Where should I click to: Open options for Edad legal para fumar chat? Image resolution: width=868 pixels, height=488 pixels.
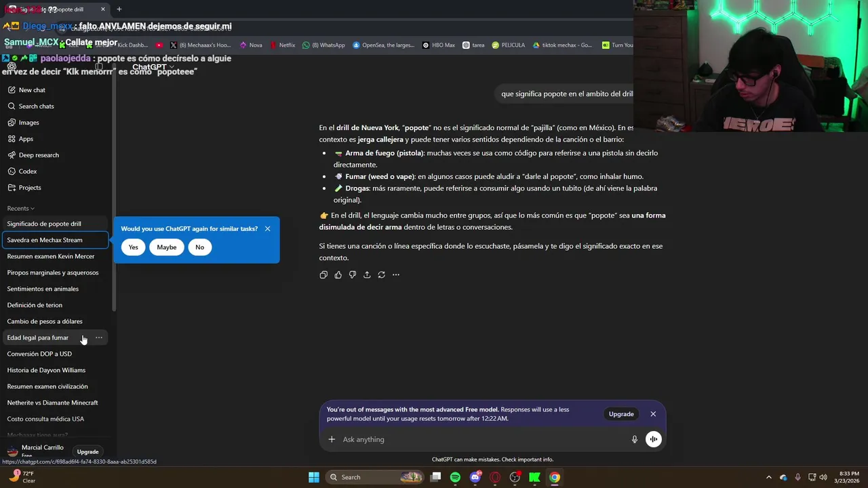pyautogui.click(x=99, y=338)
